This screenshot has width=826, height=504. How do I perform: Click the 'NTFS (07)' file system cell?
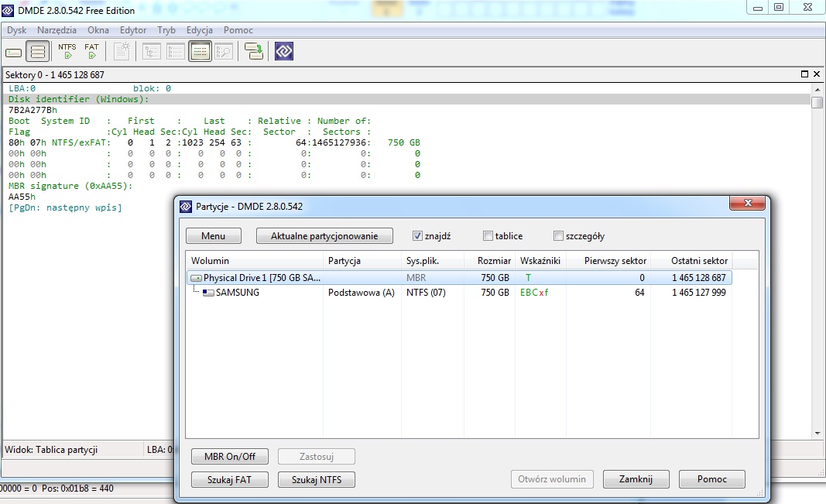pos(427,293)
